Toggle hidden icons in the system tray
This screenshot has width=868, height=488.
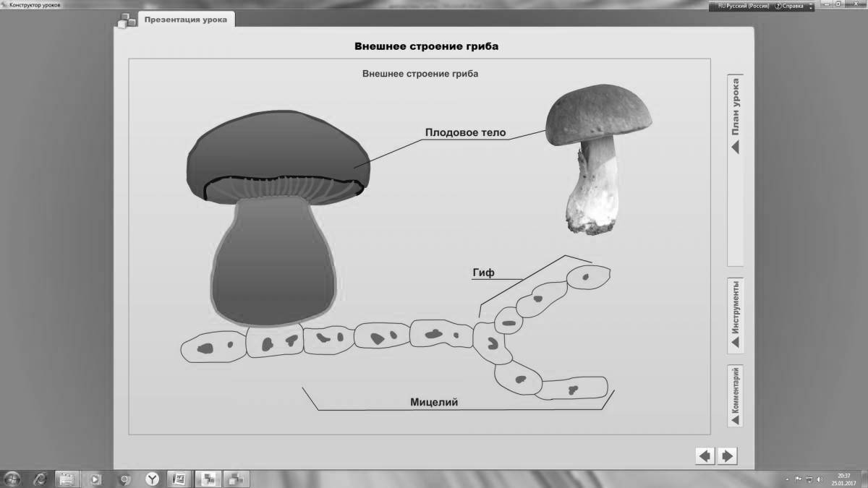pyautogui.click(x=787, y=478)
